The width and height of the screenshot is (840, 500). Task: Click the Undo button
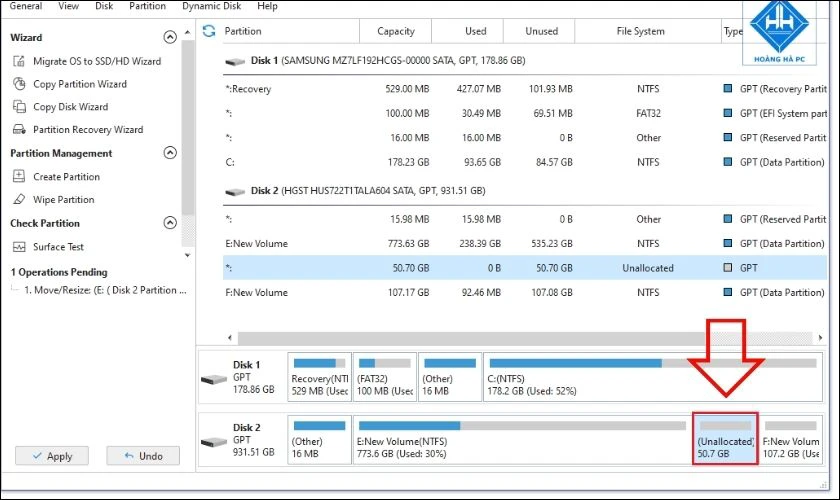pos(143,456)
